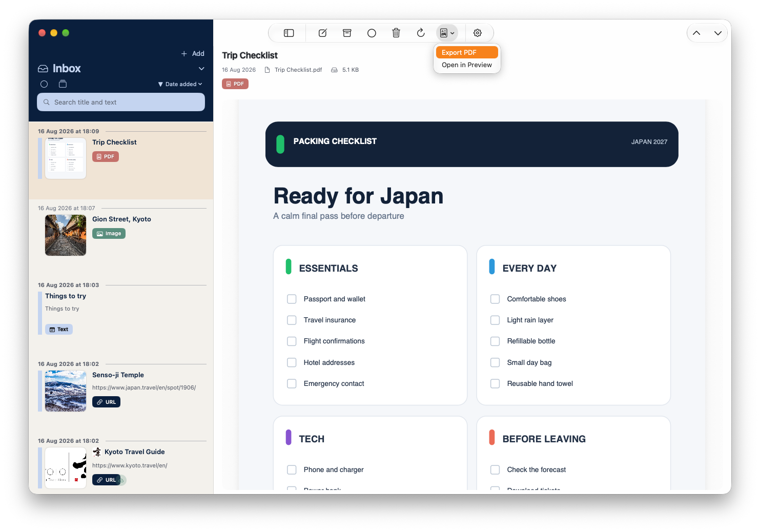Click the Search title and text field
The image size is (760, 532).
tap(121, 102)
